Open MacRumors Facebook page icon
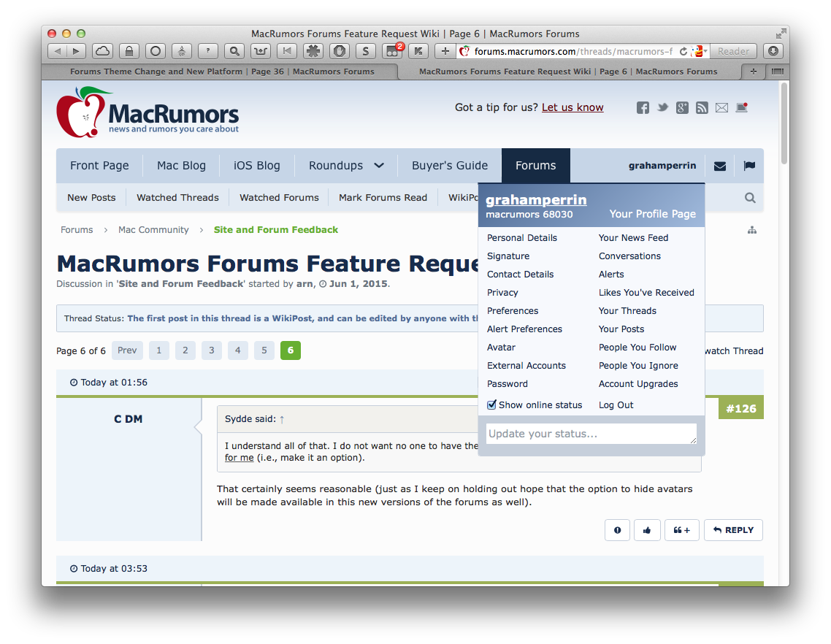The width and height of the screenshot is (831, 644). (x=643, y=108)
